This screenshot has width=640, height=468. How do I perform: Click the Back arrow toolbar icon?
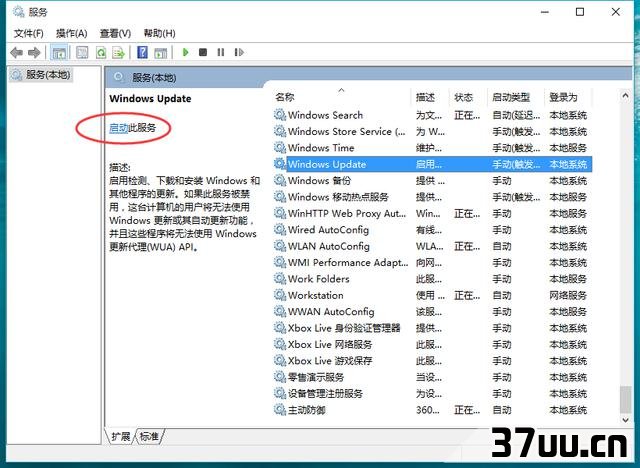point(17,53)
